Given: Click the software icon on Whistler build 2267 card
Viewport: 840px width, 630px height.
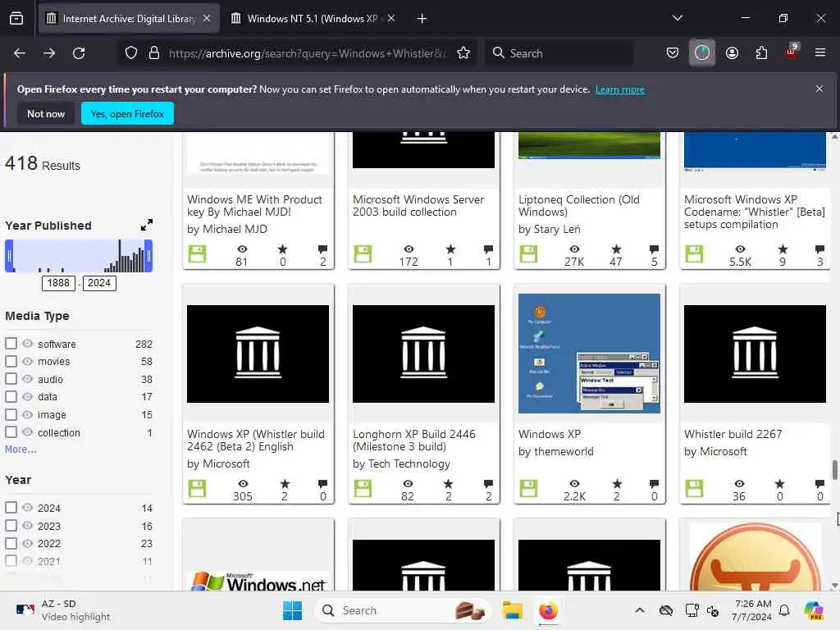Looking at the screenshot, I should coord(694,489).
